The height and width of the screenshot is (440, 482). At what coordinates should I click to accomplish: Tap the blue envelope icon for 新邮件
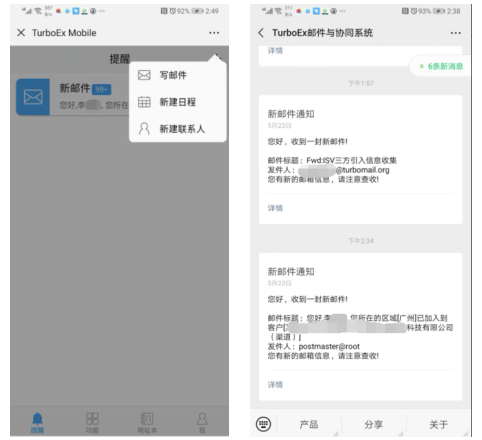[33, 97]
